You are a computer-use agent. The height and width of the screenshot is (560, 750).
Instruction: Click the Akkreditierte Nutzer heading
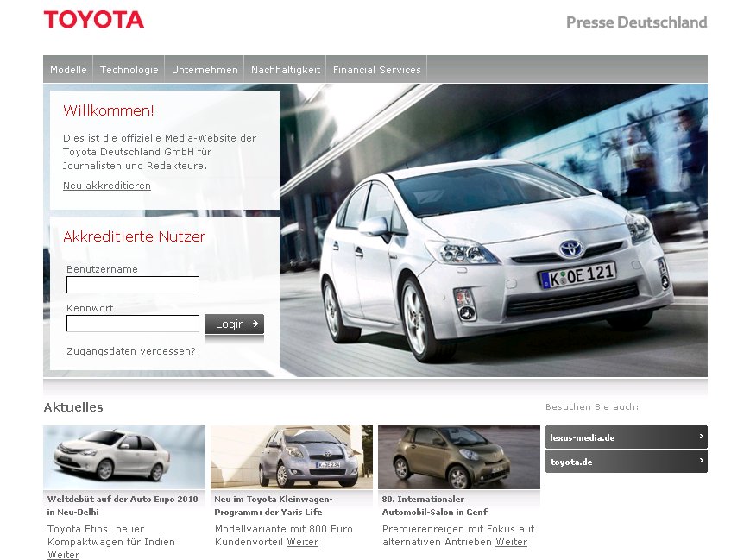tap(135, 236)
